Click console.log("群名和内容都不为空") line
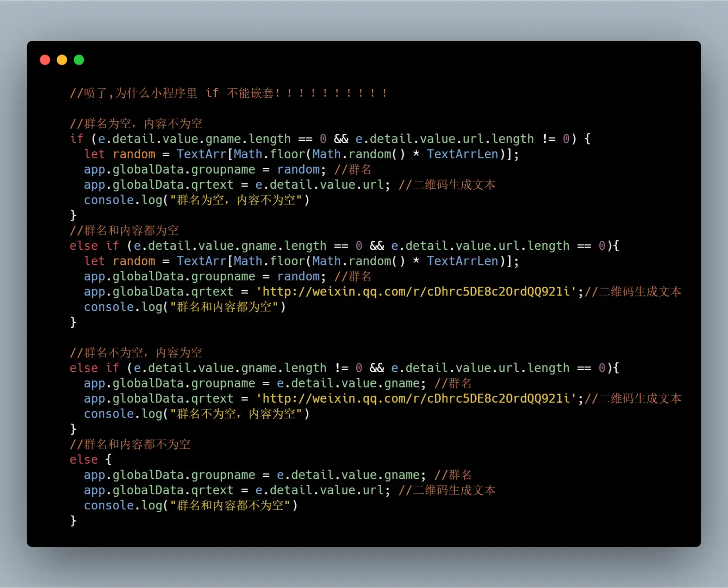 tap(191, 506)
